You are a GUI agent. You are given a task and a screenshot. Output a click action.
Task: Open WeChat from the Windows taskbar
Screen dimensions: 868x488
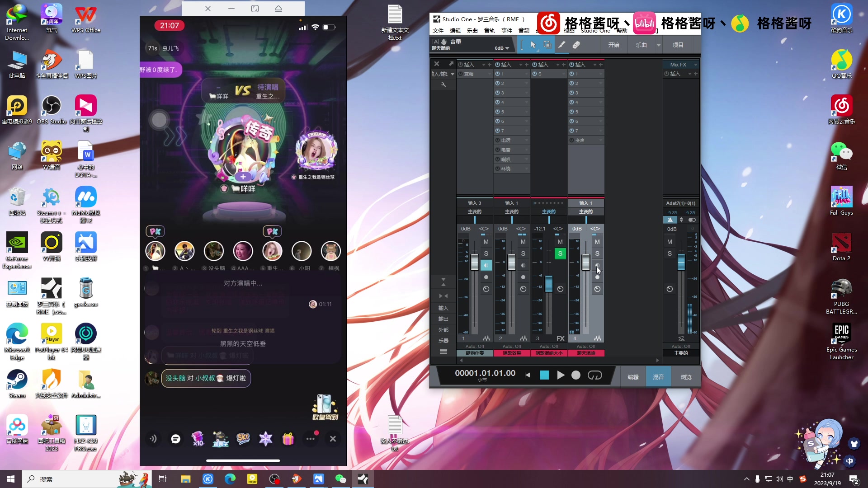point(340,479)
